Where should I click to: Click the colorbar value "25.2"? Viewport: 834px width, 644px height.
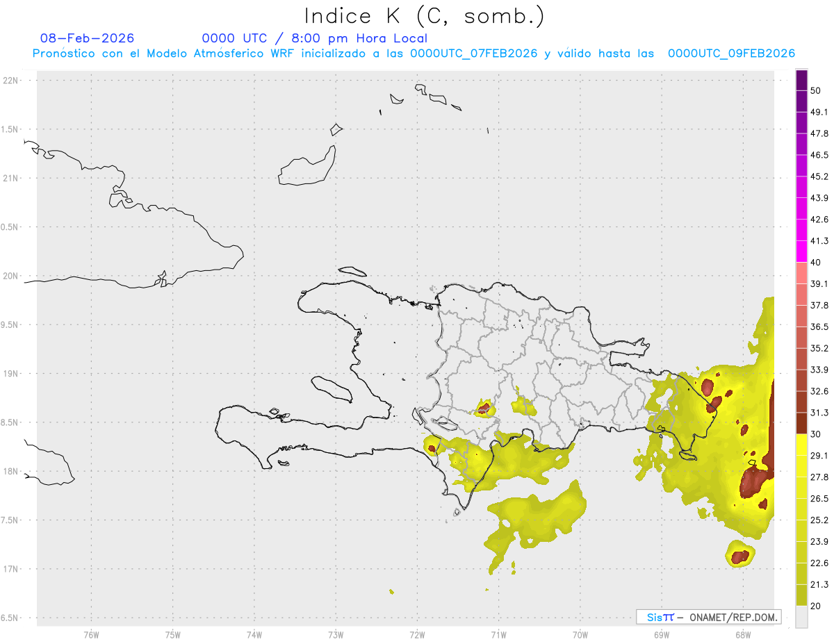pos(819,520)
